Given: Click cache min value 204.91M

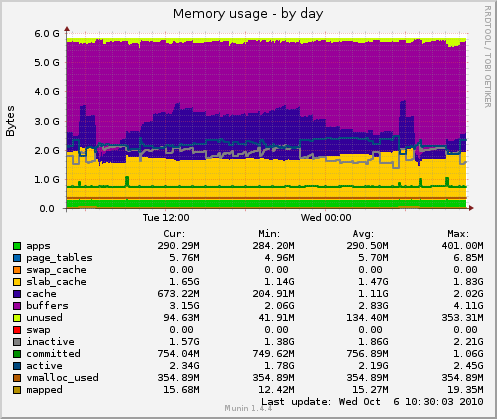Looking at the screenshot, I should click(x=273, y=294).
